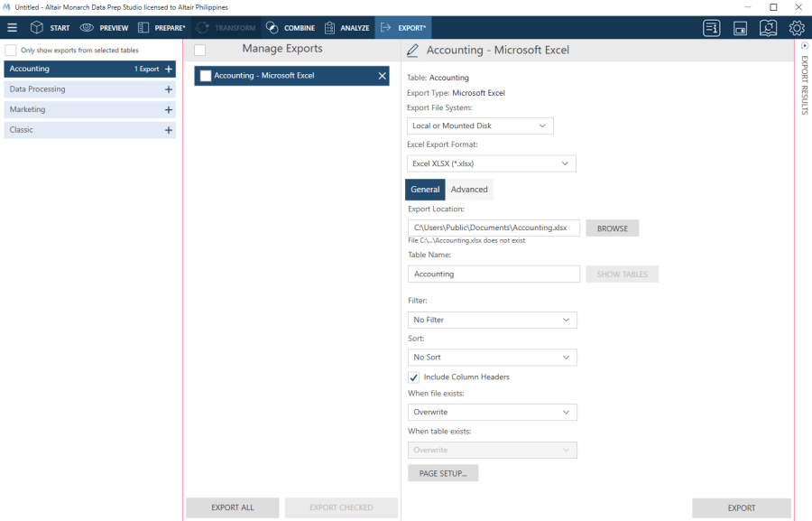Screen dimensions: 812x521
Task: Check the Accounting - Microsoft Excel export box
Action: [206, 76]
